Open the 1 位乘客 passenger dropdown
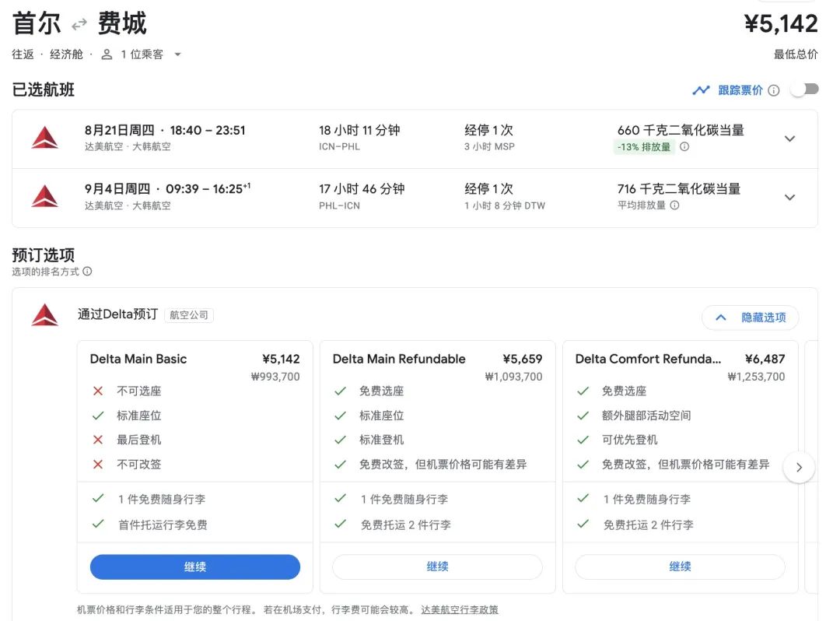 [x=177, y=54]
